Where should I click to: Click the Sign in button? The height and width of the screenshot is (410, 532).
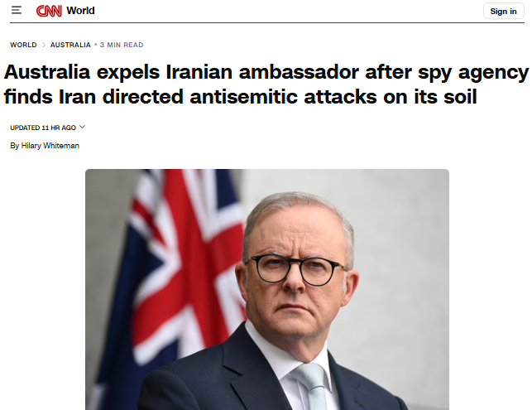click(503, 12)
